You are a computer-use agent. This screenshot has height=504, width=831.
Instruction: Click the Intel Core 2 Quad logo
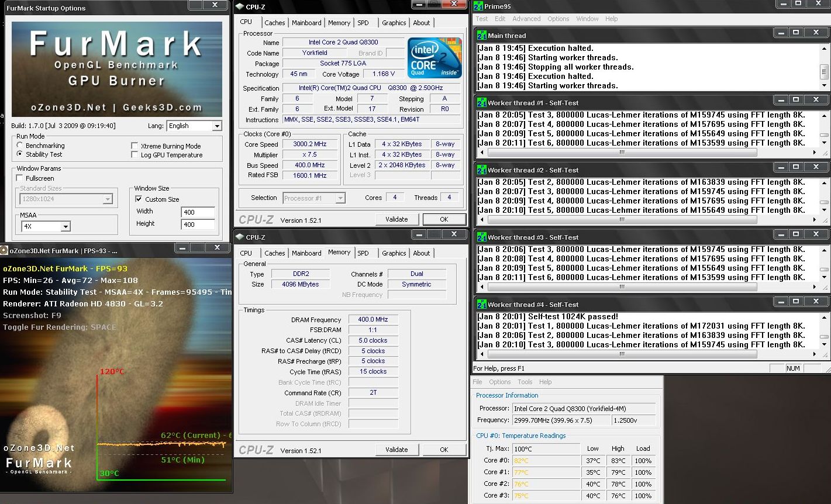[x=435, y=58]
